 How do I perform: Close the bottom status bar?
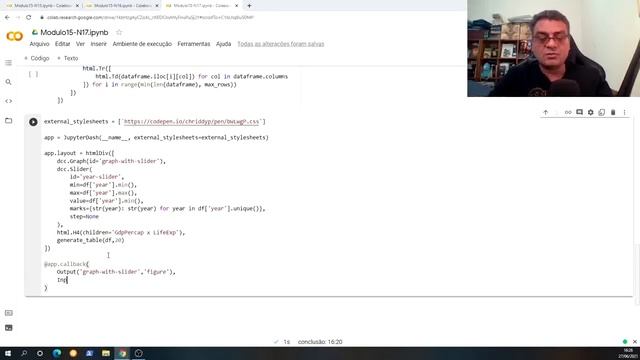pos(635,342)
